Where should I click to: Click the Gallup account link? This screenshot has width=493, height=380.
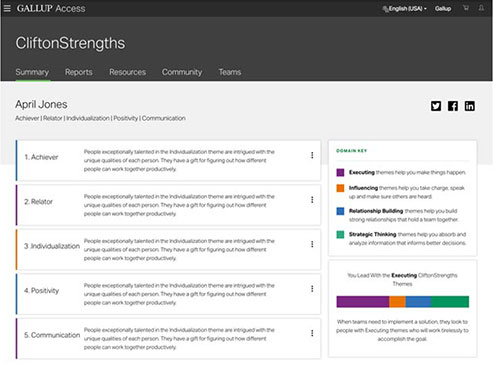pyautogui.click(x=443, y=9)
